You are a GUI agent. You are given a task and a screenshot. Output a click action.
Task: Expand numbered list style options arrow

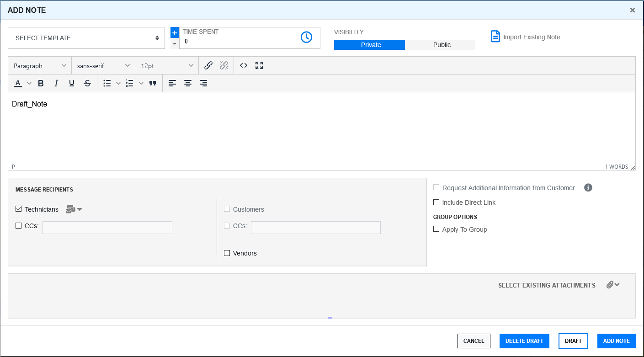point(141,83)
